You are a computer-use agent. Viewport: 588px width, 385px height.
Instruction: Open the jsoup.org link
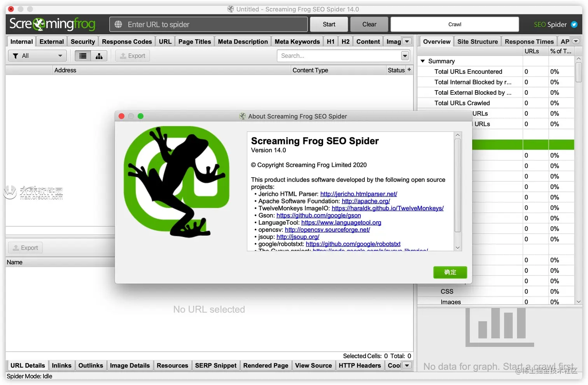297,237
